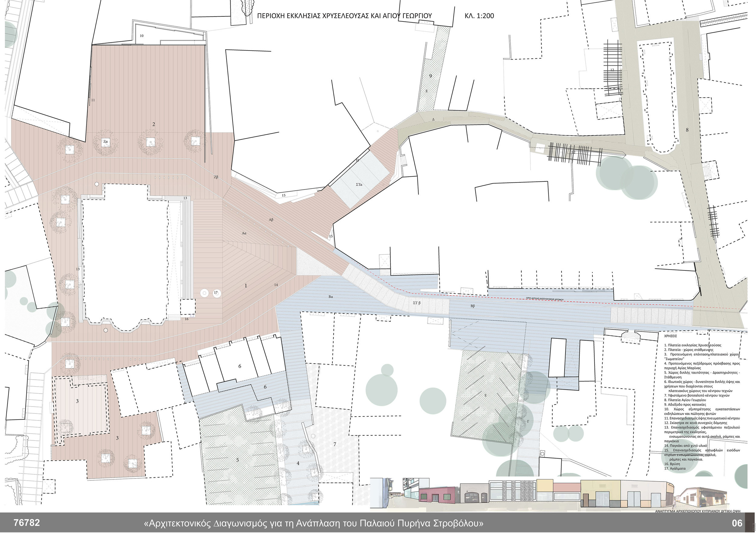Click plan number '2' on parking plaza
This screenshot has width=756, height=533.
153,125
